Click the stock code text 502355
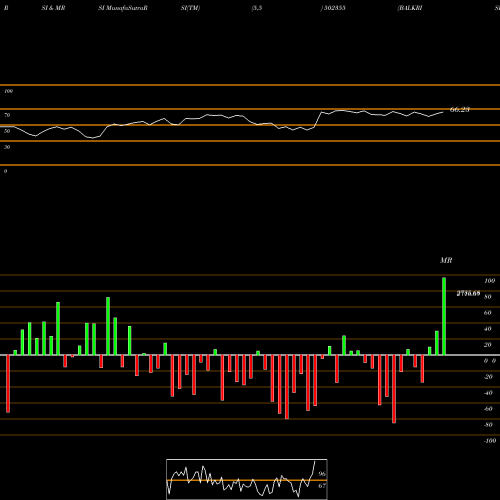The width and height of the screenshot is (500, 500). click(334, 8)
